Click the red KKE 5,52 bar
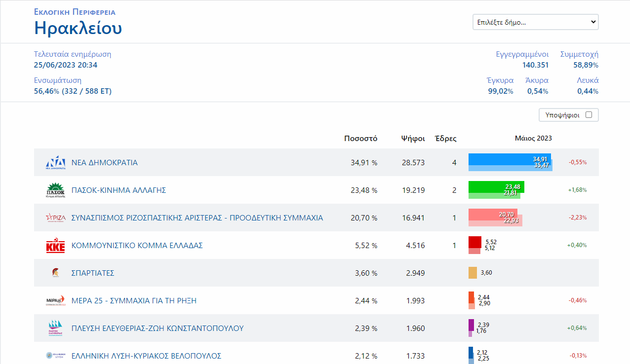Viewport: 630px width, 364px height. coord(475,242)
